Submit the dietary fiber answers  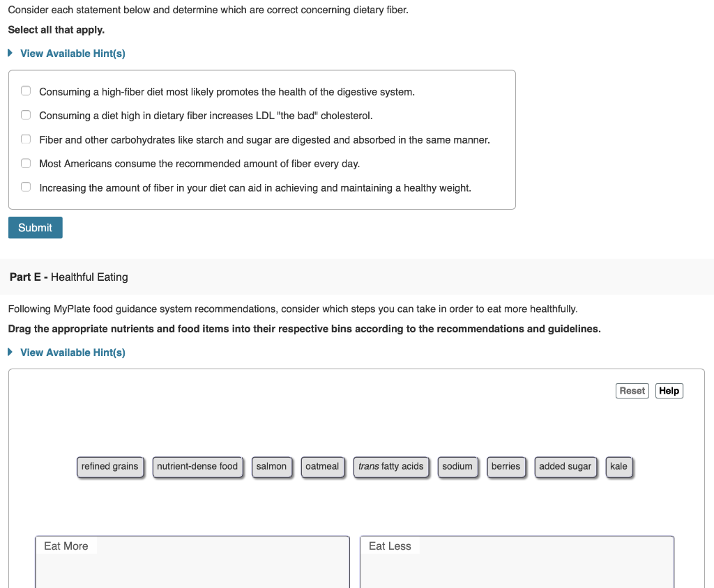click(35, 227)
